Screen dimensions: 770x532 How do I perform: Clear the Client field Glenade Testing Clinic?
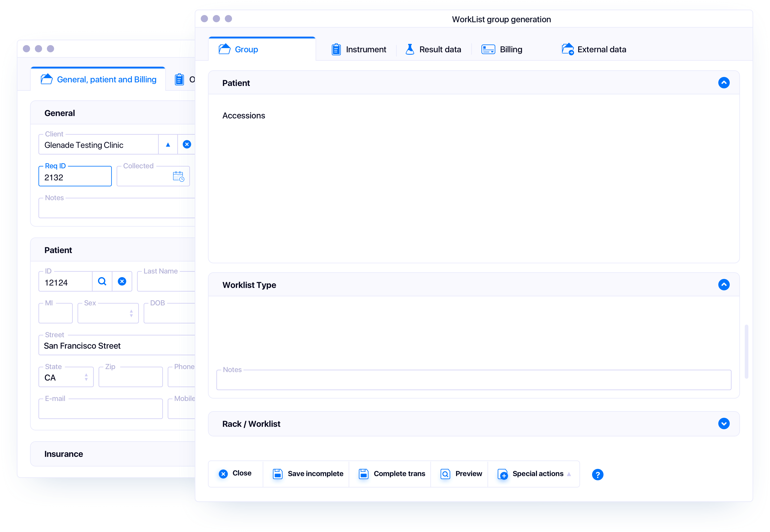(187, 144)
